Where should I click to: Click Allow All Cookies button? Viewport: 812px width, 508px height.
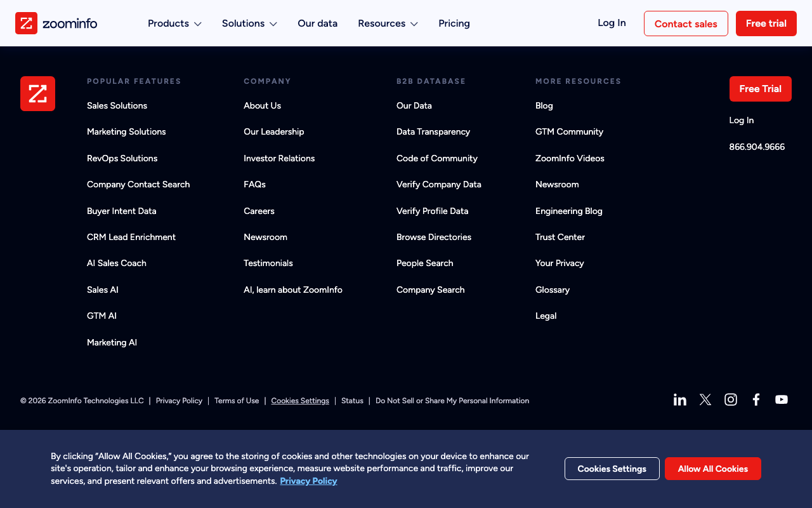coord(713,469)
